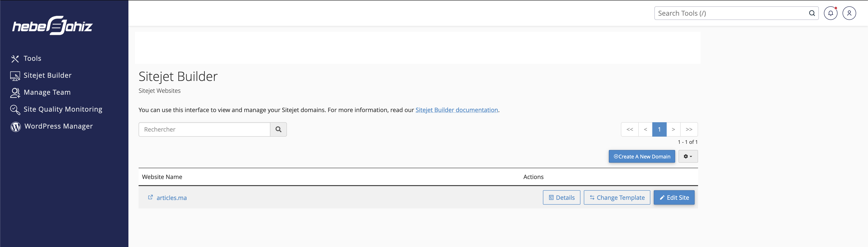868x247 pixels.
Task: Click the WordPress logo icon
Action: tap(15, 127)
